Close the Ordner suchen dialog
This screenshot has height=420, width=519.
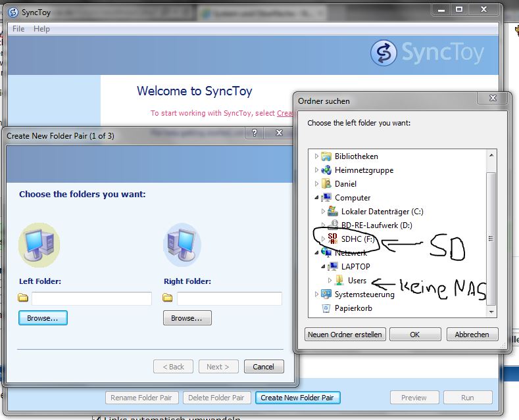(493, 98)
